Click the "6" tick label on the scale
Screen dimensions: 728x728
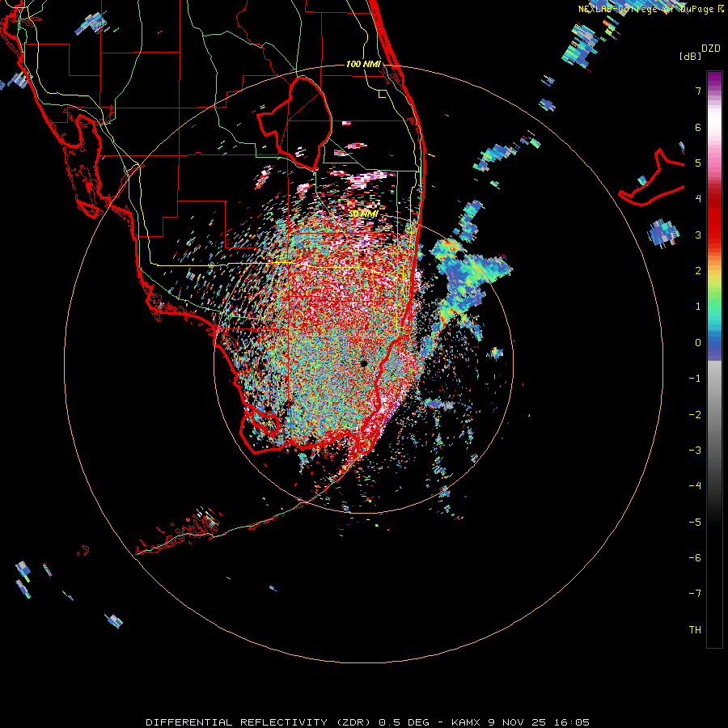pos(698,127)
